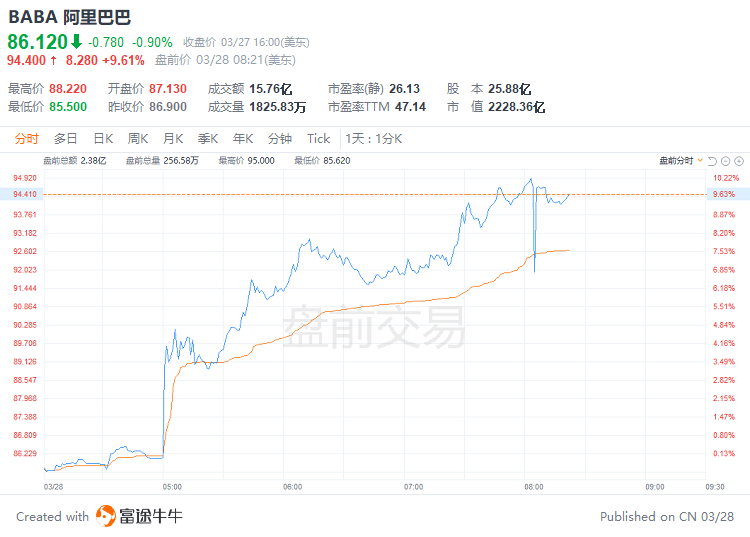Click the 昨收价 86.900 value
The width and height of the screenshot is (750, 537).
click(x=167, y=107)
